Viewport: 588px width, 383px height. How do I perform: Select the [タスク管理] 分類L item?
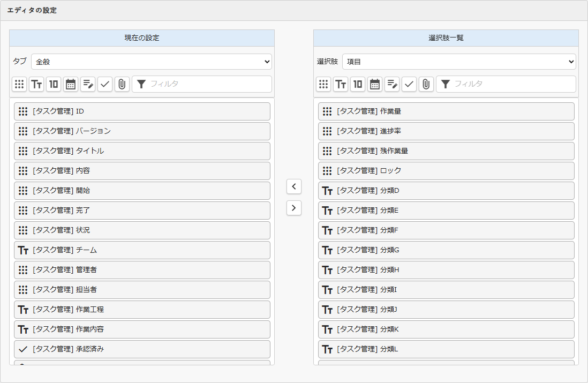pyautogui.click(x=446, y=349)
